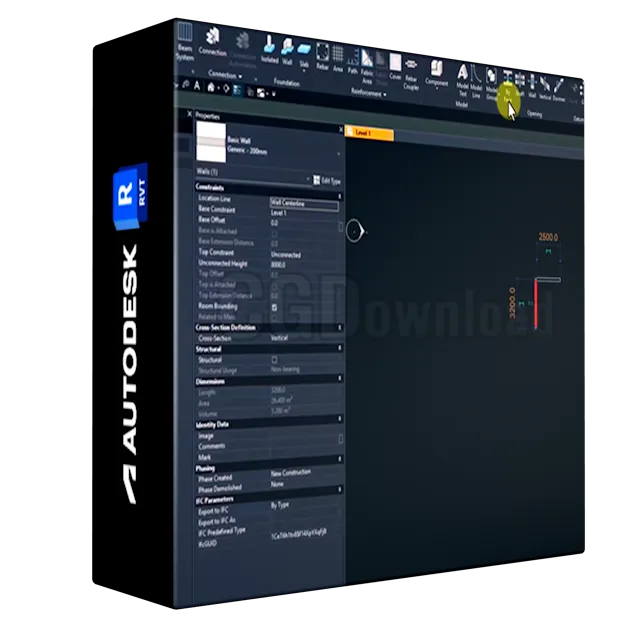630x630 pixels.
Task: Click the Section diamond icon in quick access
Action: point(226,88)
